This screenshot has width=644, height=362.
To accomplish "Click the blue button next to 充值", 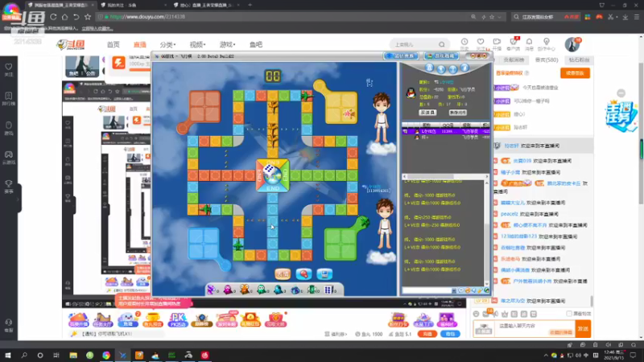I will pos(450,334).
